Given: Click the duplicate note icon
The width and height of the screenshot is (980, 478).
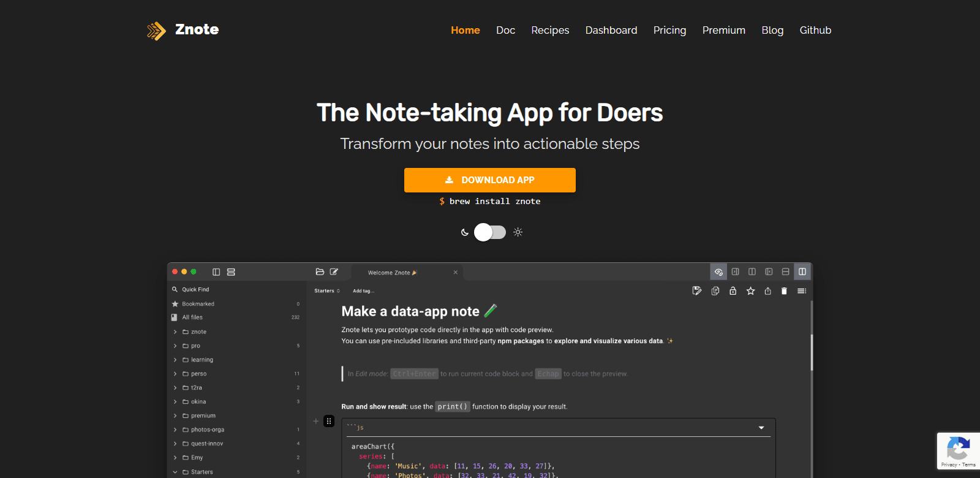Looking at the screenshot, I should 715,290.
